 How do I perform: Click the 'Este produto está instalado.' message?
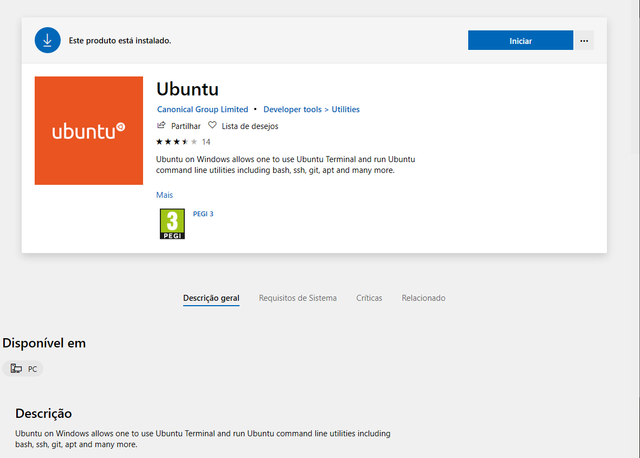tap(120, 40)
